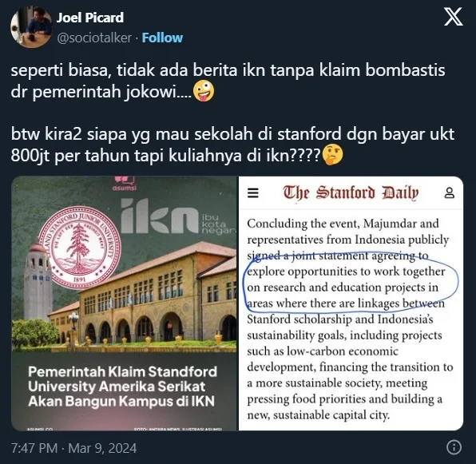The height and width of the screenshot is (464, 476).
Task: Open the 7:47 PM Mar 9, 2024 timestamp
Action: tap(73, 448)
